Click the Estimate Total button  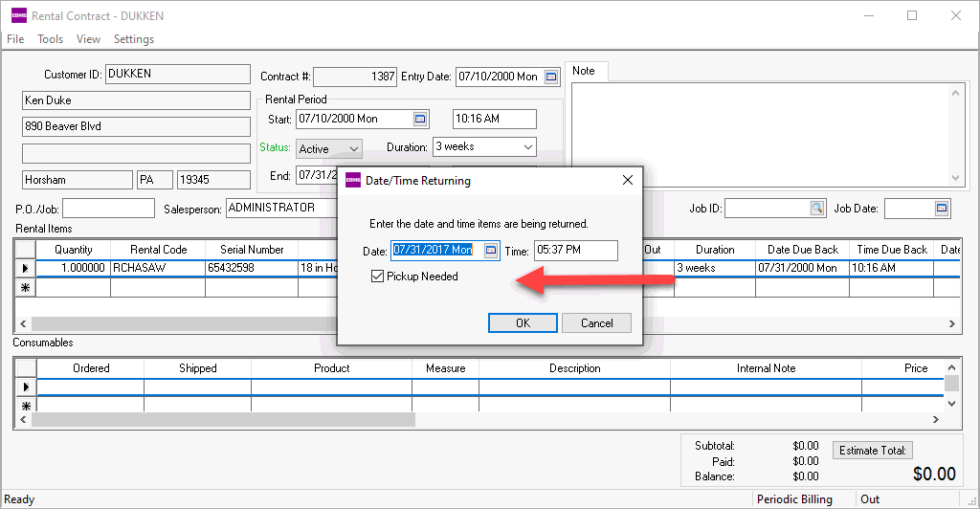click(874, 451)
